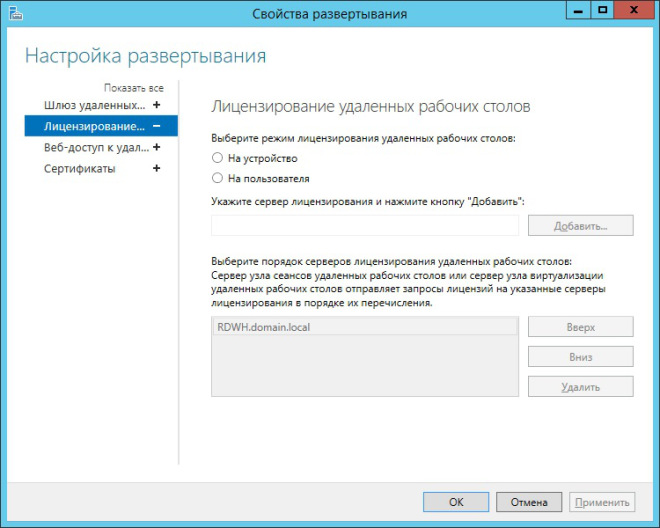Click the Отмена button
Screen dimensions: 660x528
coord(529,502)
